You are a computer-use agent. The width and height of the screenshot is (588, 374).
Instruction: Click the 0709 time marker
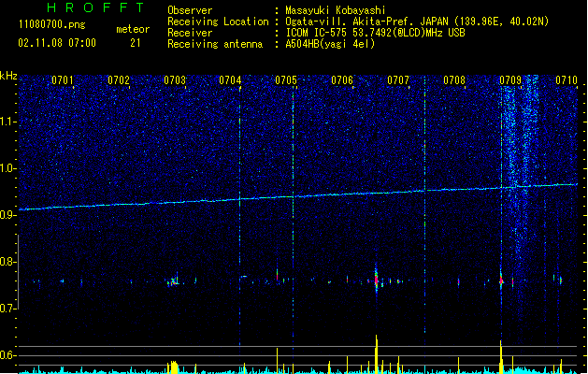point(510,80)
